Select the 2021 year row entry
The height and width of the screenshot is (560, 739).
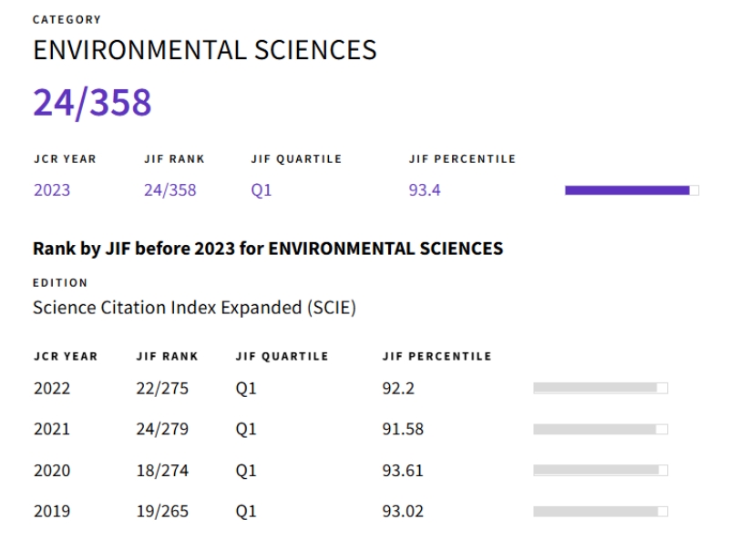click(x=52, y=429)
